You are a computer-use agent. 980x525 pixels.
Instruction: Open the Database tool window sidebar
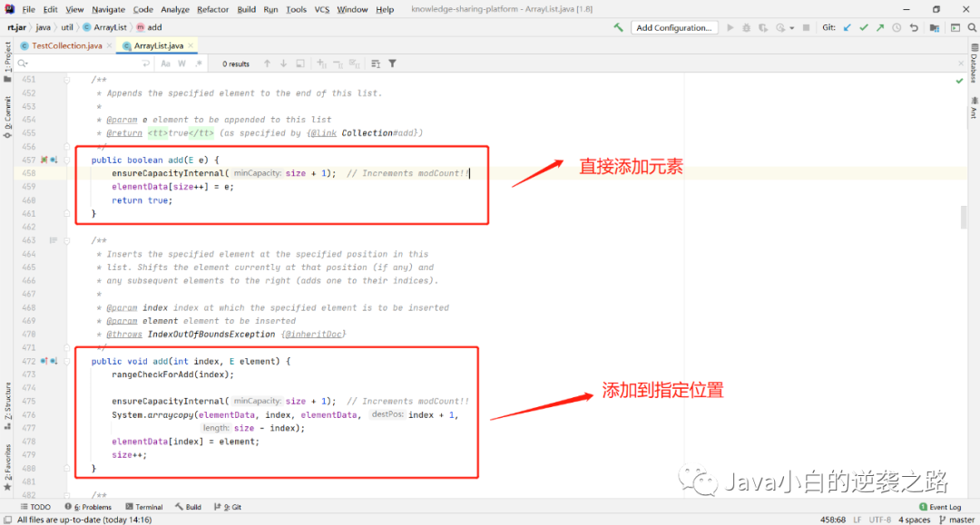tap(974, 63)
